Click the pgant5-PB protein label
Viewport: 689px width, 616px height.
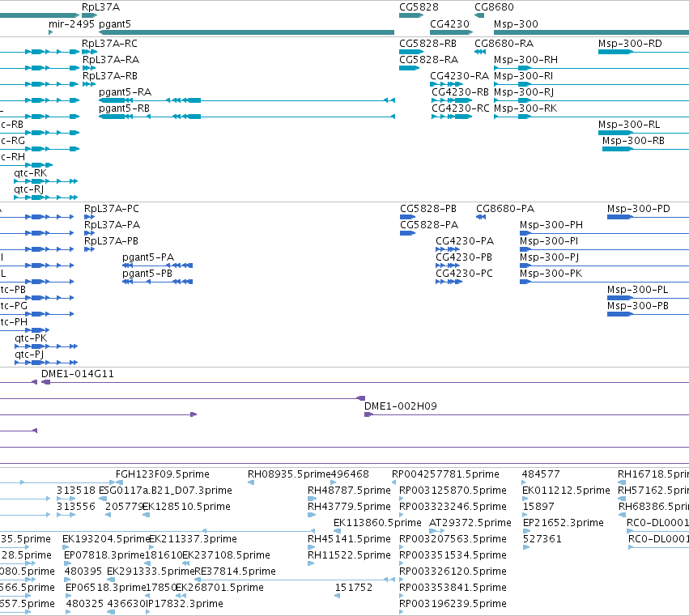click(x=147, y=274)
